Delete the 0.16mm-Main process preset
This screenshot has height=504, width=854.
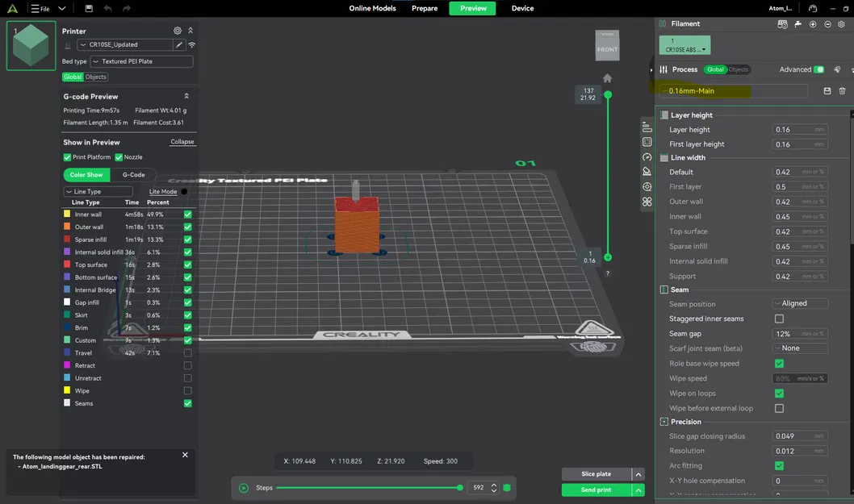click(842, 91)
